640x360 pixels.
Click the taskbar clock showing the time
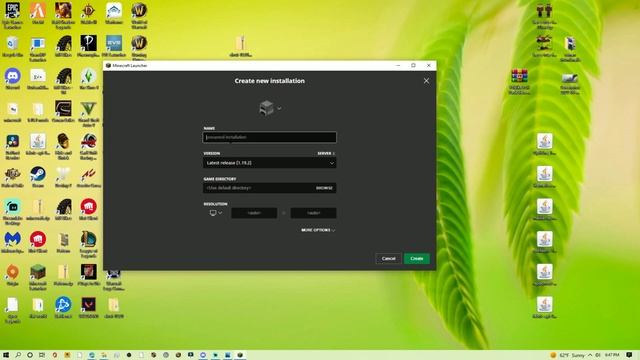tap(612, 355)
